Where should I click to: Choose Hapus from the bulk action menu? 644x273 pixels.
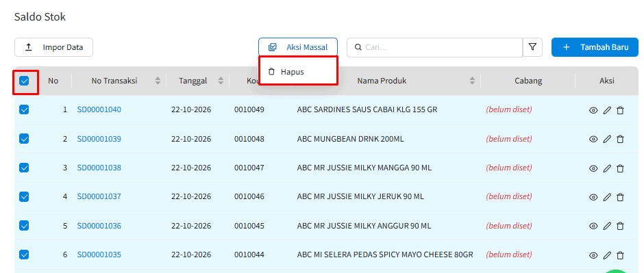tap(298, 72)
